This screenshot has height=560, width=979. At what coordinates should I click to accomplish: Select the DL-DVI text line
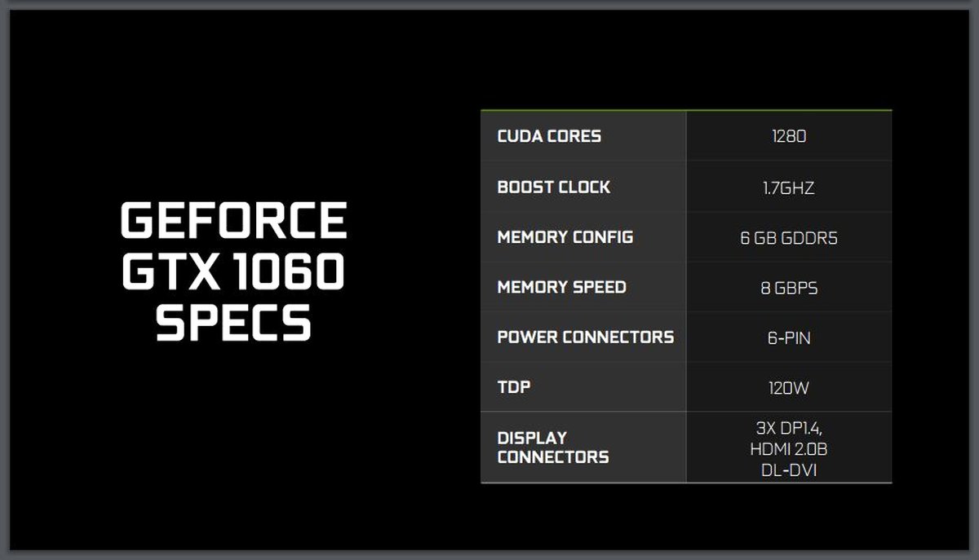[x=789, y=469]
